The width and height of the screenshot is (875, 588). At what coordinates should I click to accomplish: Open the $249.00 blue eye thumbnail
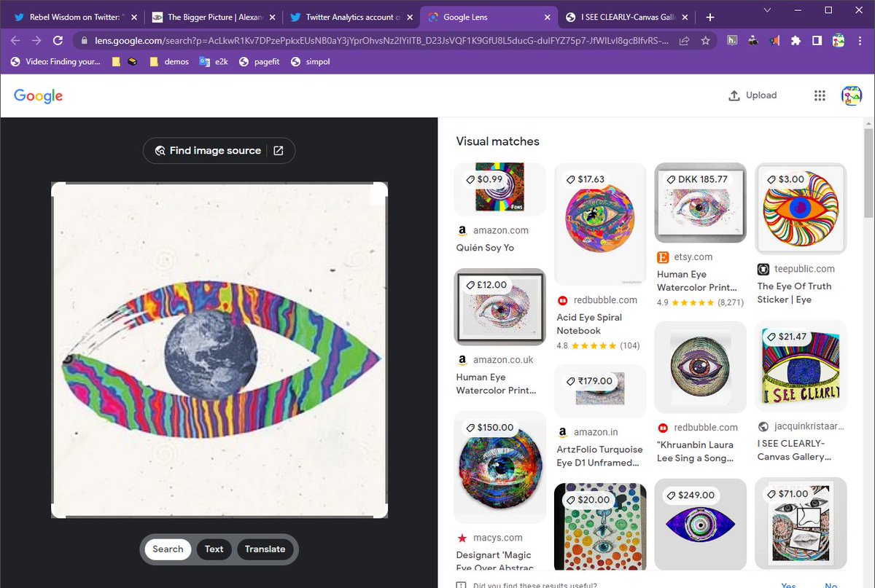(701, 524)
